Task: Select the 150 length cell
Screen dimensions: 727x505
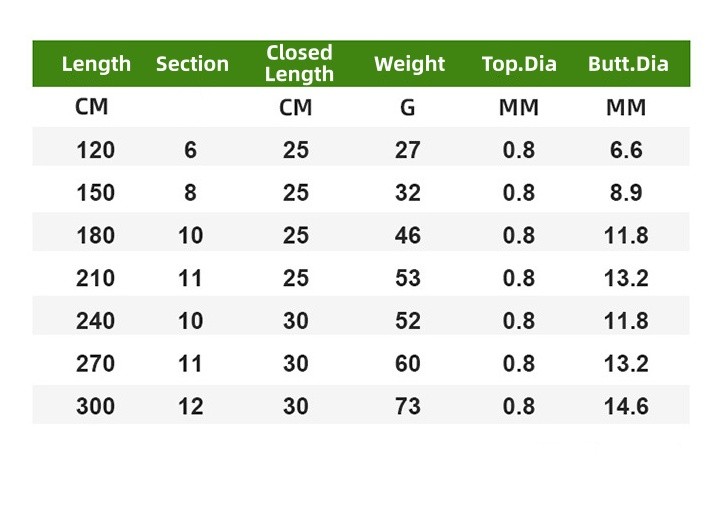Action: pyautogui.click(x=96, y=193)
